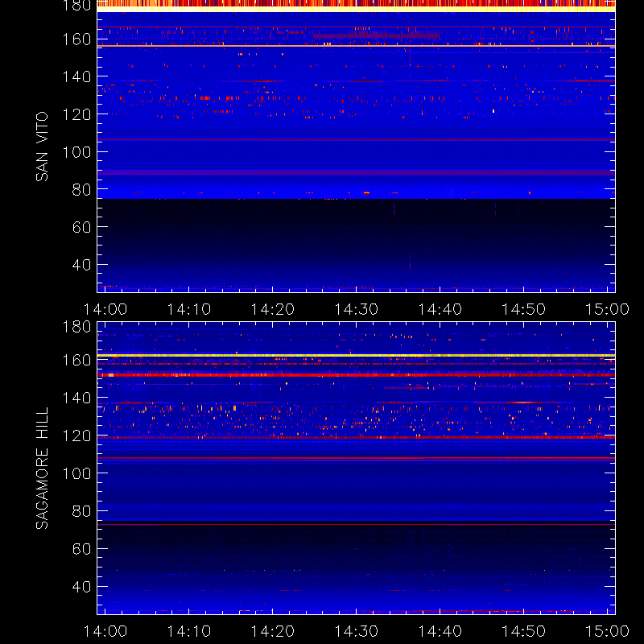Click 14:10 under the Sagamore Hill plot

[189, 631]
